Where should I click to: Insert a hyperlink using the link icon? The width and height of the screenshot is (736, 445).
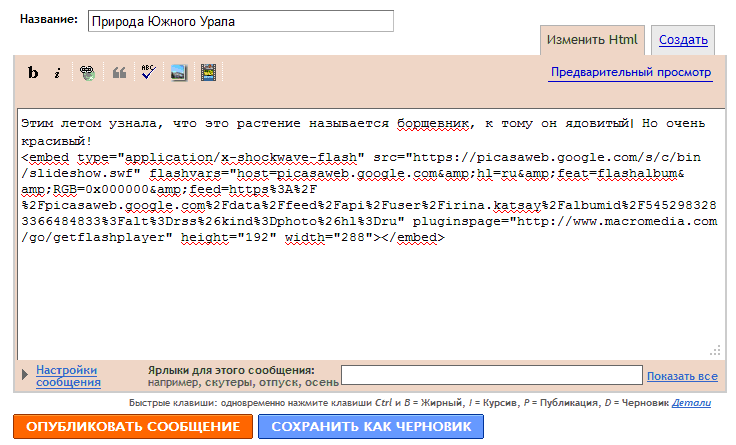click(87, 73)
